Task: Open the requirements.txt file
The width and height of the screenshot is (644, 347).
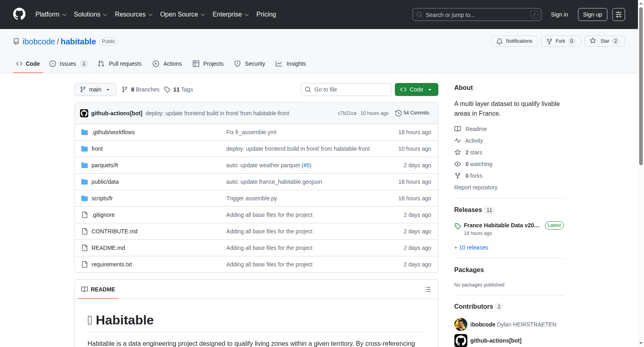Action: 112,264
